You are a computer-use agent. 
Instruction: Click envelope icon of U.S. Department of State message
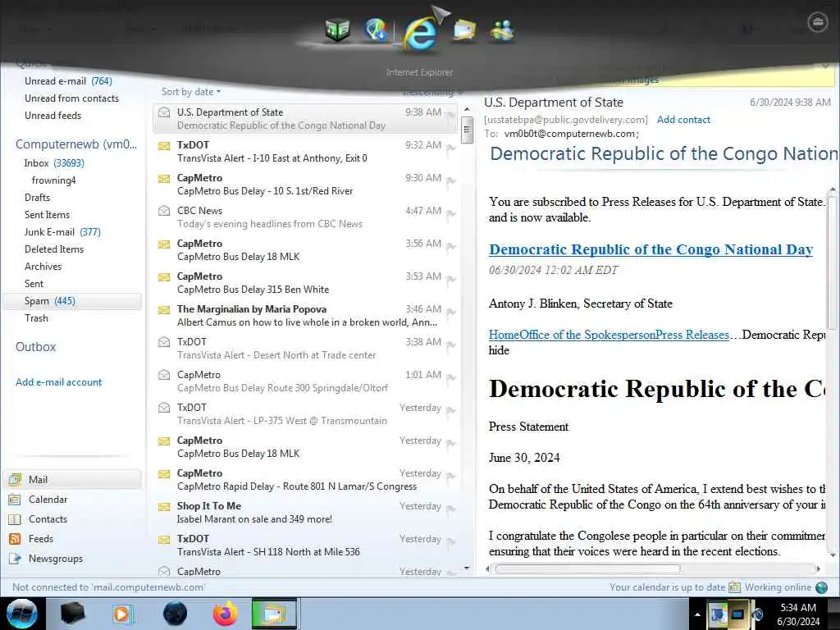[x=164, y=112]
